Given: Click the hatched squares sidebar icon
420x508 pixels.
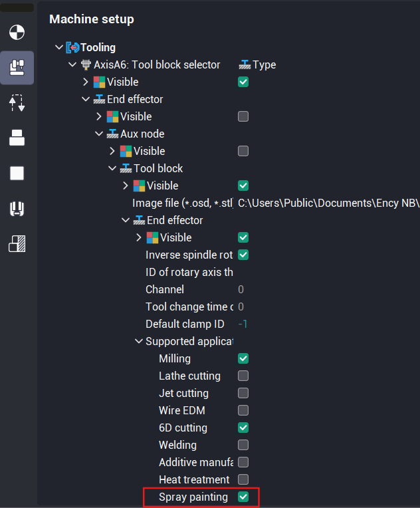Looking at the screenshot, I should click(17, 244).
